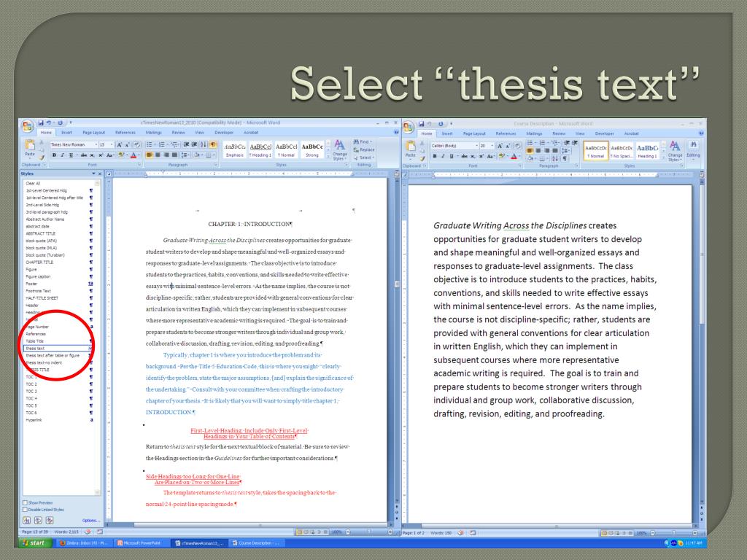Viewport: 747px width, 560px height.
Task: Open Review tab in Course Description window
Action: point(559,134)
